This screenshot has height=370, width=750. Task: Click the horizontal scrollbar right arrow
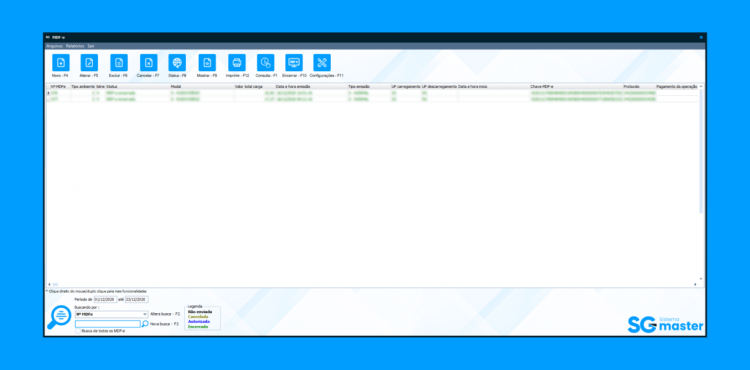pyautogui.click(x=695, y=284)
